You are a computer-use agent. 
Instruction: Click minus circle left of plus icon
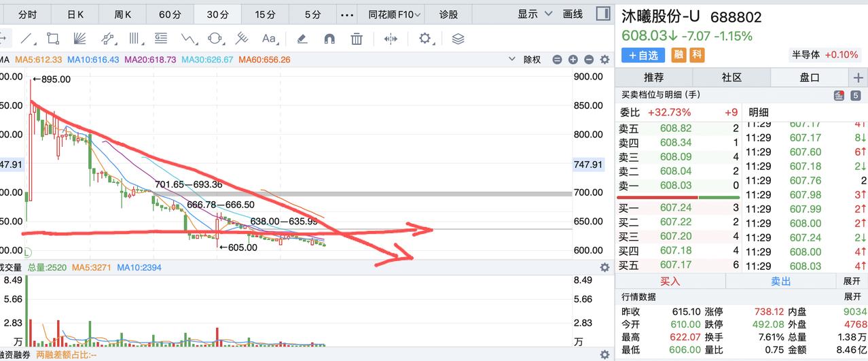(x=557, y=60)
